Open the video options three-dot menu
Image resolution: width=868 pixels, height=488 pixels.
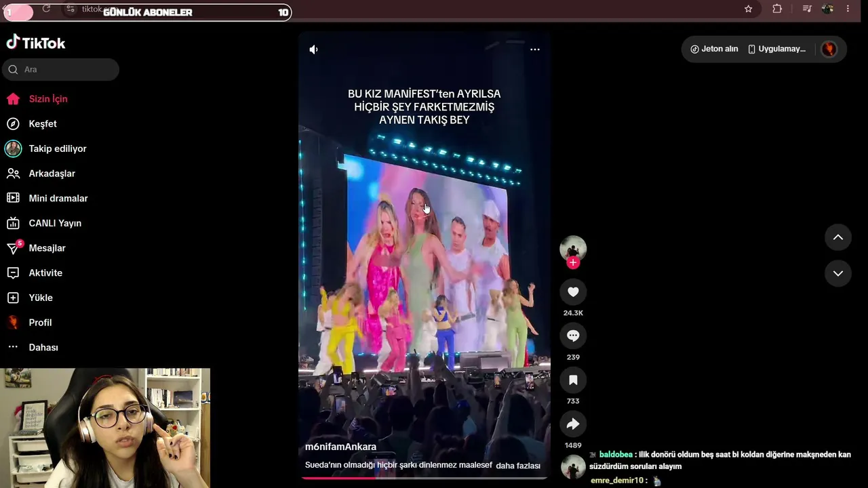(535, 49)
